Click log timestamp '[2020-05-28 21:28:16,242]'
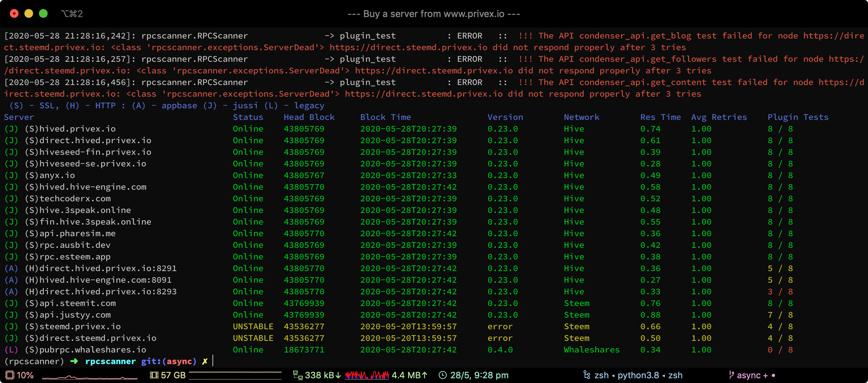Image resolution: width=868 pixels, height=383 pixels. click(70, 36)
